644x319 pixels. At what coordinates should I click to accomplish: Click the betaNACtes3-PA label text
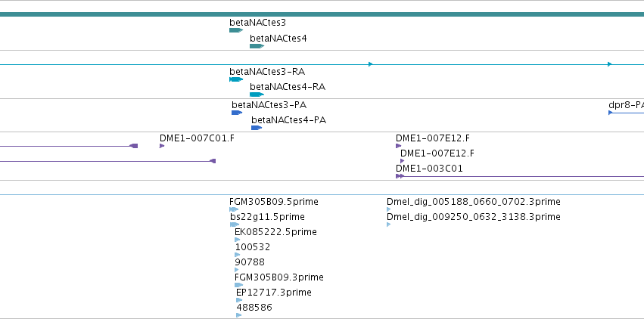(x=269, y=104)
